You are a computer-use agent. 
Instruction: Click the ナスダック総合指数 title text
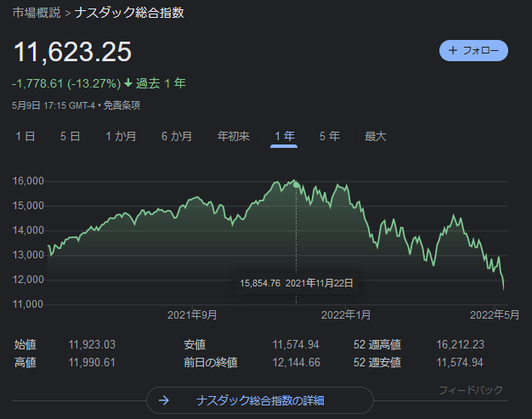point(129,13)
